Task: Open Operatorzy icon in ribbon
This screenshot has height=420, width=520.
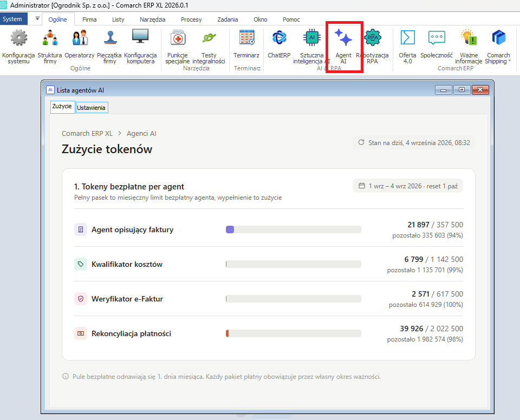Action: [x=80, y=37]
